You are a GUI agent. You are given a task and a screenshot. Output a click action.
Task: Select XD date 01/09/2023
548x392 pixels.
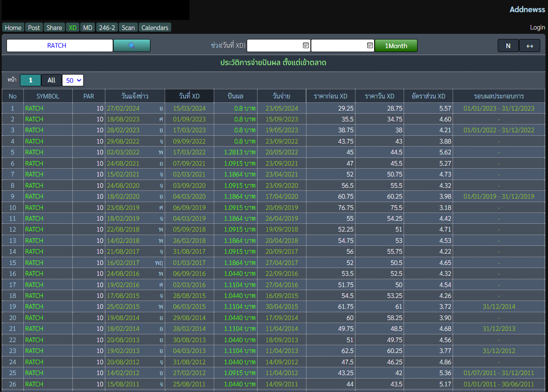(x=189, y=119)
